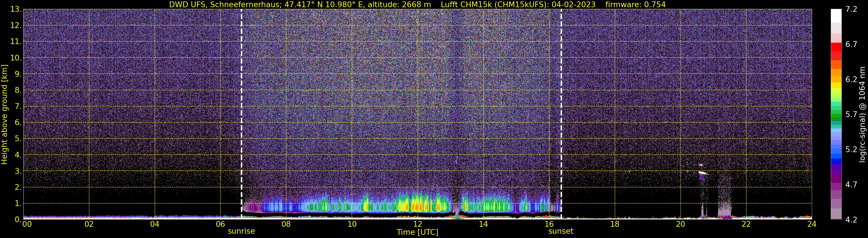Select the 'sunrise' label below the time axis
This screenshot has width=868, height=238.
click(241, 231)
